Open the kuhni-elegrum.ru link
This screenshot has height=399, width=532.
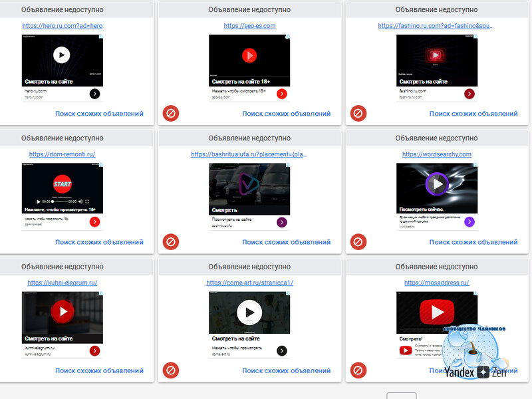pyautogui.click(x=63, y=283)
